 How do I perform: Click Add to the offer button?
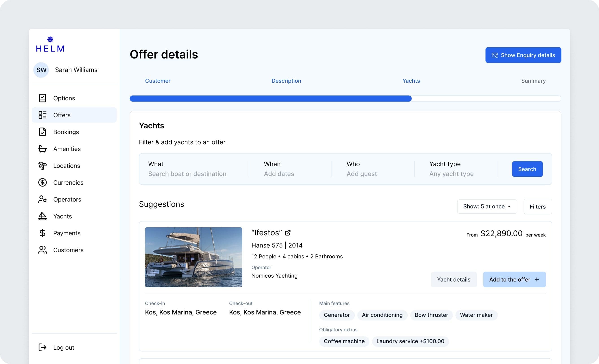click(514, 279)
